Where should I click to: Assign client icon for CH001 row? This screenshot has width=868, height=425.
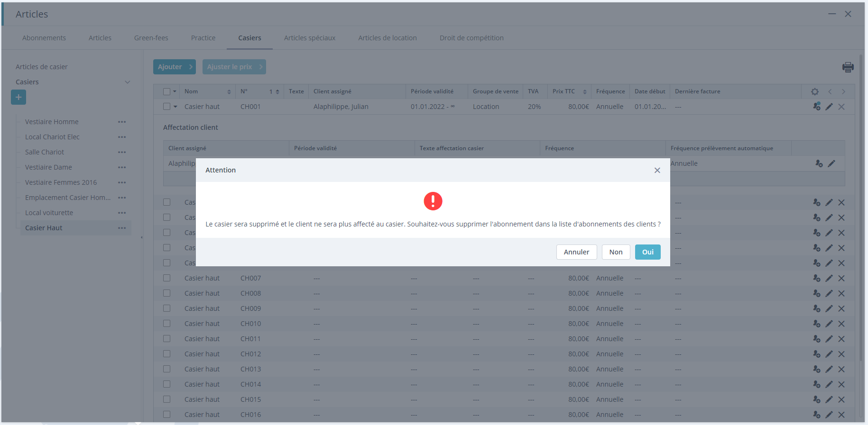coord(817,107)
